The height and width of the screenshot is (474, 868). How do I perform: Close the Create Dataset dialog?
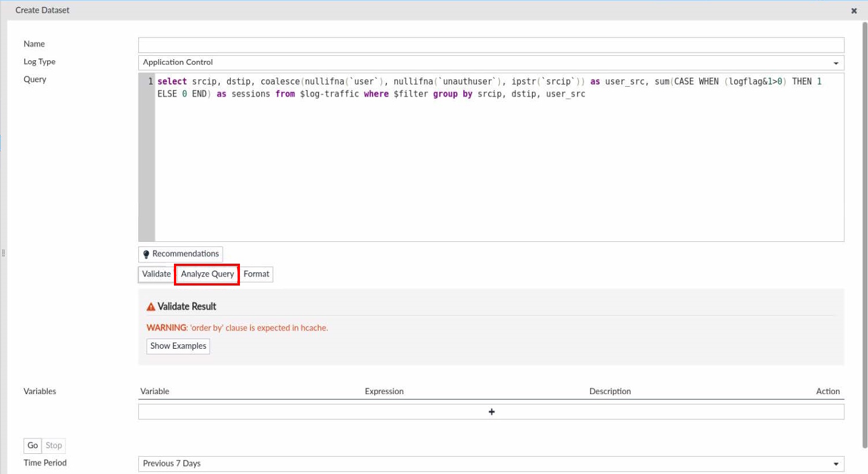point(855,10)
